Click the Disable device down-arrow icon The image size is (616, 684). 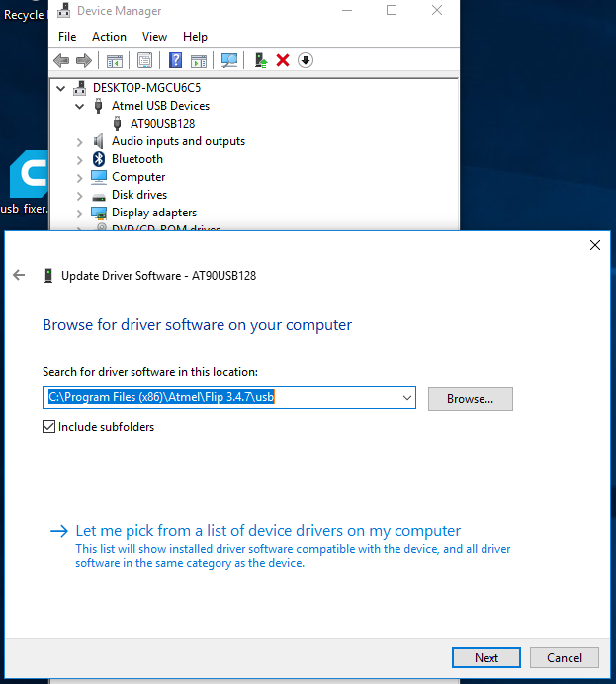click(x=306, y=60)
